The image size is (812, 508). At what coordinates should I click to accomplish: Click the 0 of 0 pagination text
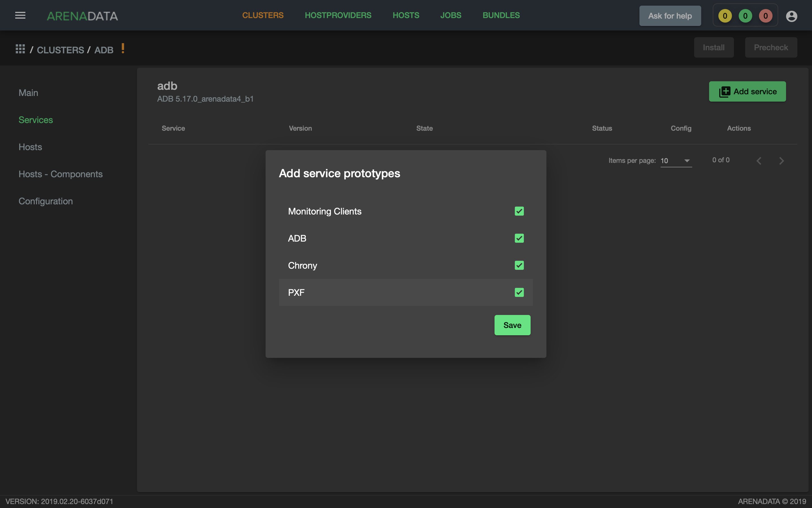[721, 160]
